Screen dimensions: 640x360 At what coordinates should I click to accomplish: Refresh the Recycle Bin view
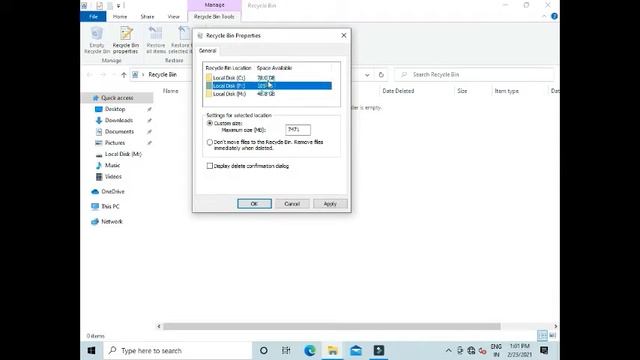(x=381, y=75)
